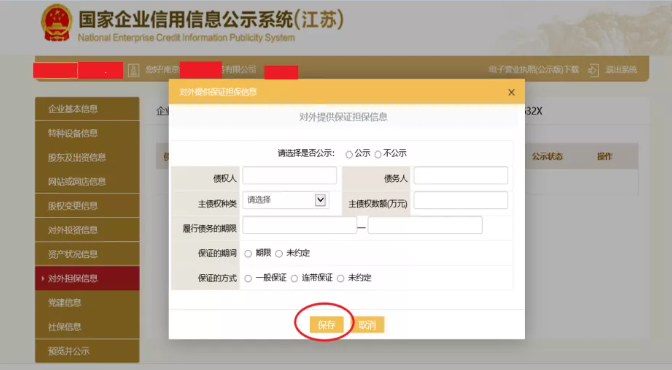Viewport: 672px width, 370px height.
Task: Choose 未约定 for 保证的期间
Action: tap(279, 254)
